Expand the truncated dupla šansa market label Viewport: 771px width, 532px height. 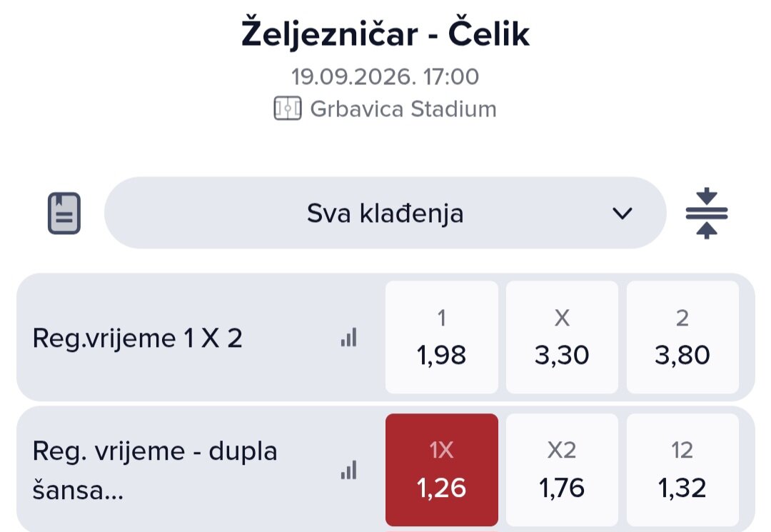155,471
